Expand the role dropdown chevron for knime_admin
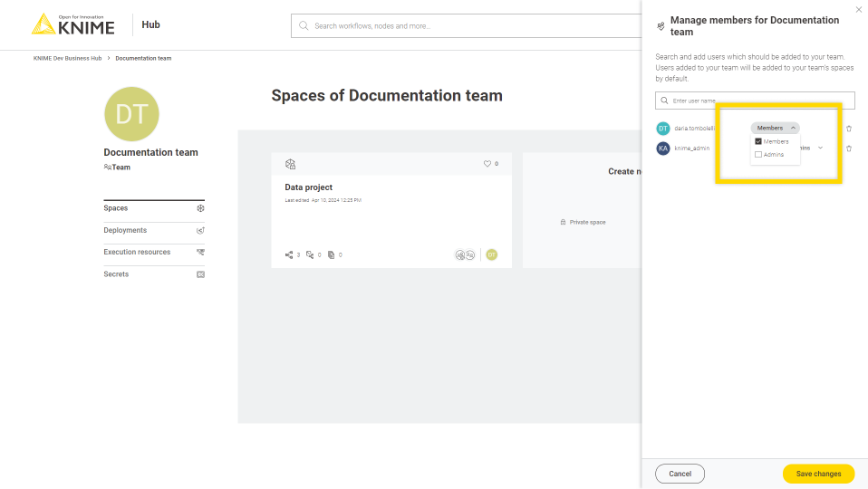This screenshot has height=489, width=868. tap(820, 148)
